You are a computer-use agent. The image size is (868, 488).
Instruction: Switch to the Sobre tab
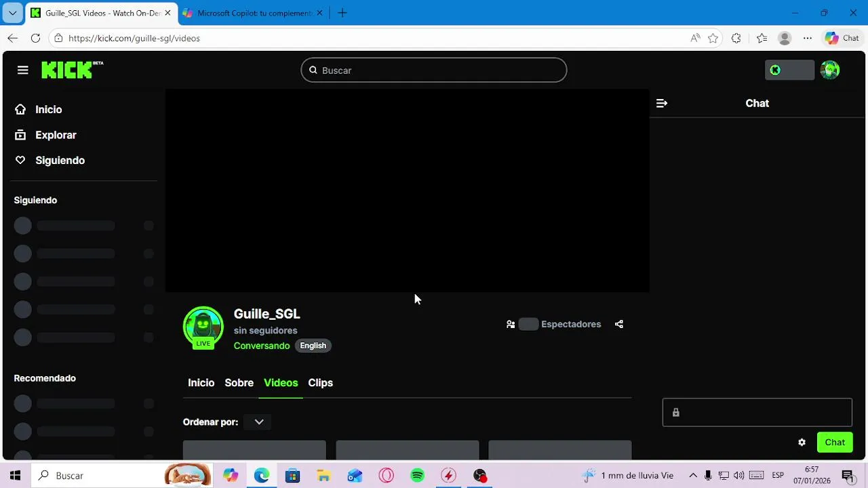239,383
